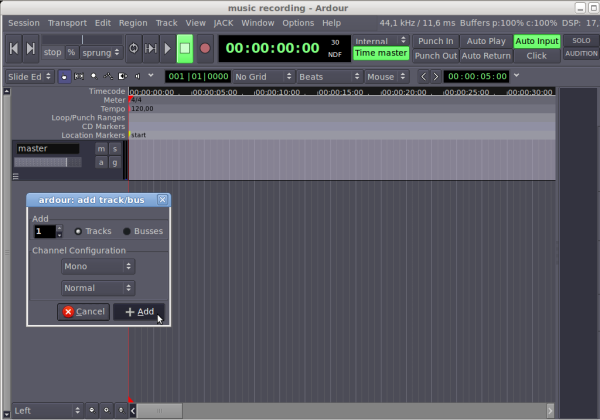Image resolution: width=600 pixels, height=420 pixels.
Task: Open the Region menu
Action: click(x=133, y=23)
